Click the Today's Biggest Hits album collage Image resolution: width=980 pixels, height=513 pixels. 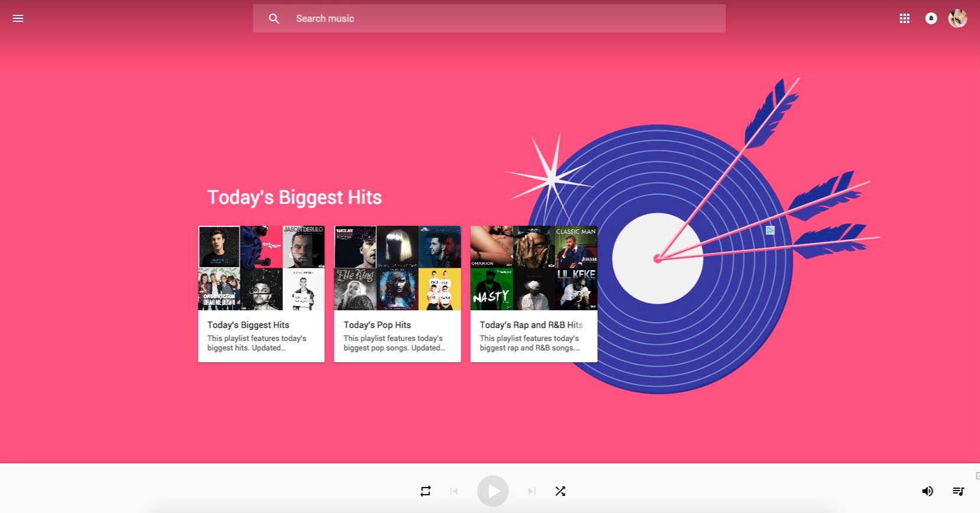[x=261, y=268]
